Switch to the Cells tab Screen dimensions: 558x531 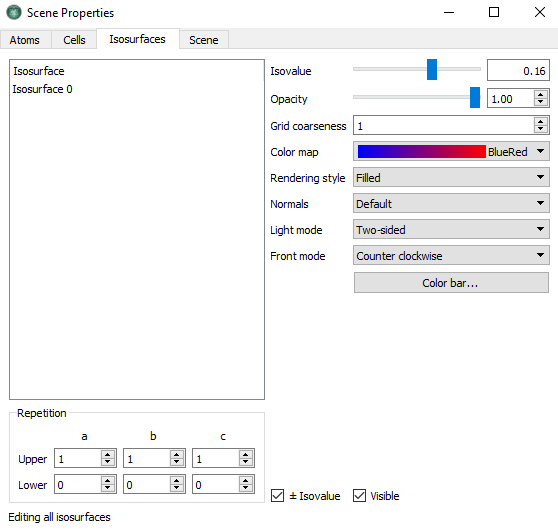coord(74,40)
